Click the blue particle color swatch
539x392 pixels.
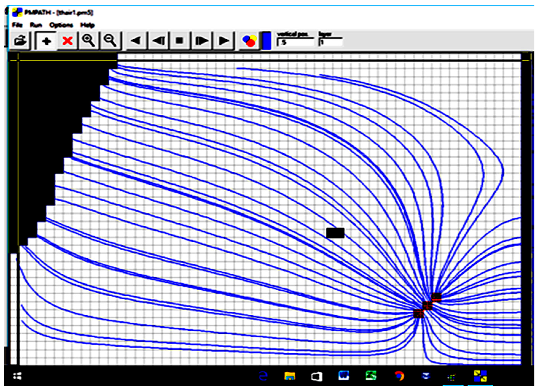pos(267,41)
